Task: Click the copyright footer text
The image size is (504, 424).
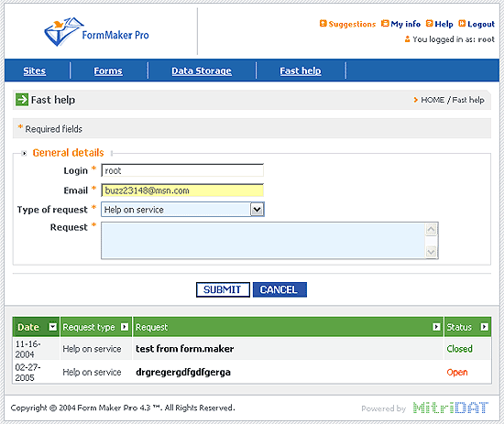Action: click(123, 408)
